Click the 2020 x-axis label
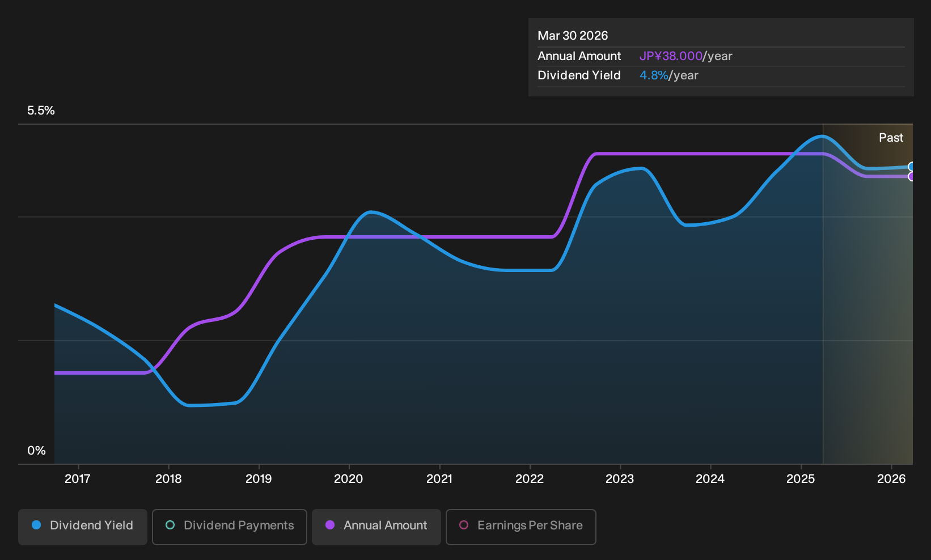The image size is (931, 560). tap(349, 479)
